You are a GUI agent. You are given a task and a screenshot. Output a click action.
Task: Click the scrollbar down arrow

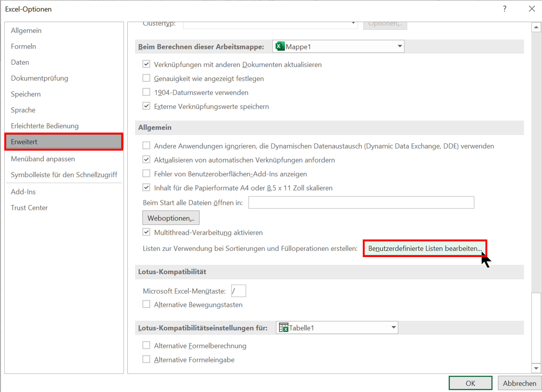pyautogui.click(x=536, y=368)
